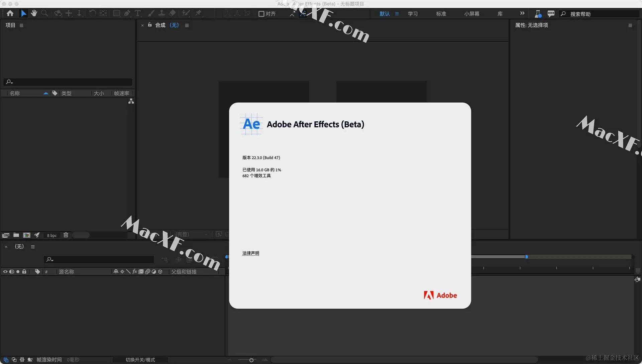Click the Home icon in toolbar
This screenshot has height=364, width=642.
click(10, 13)
